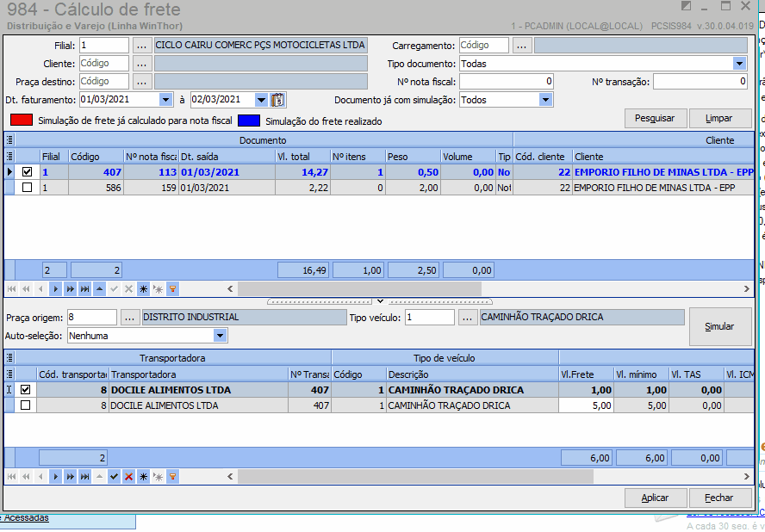Click the Pesquisar button

(656, 118)
